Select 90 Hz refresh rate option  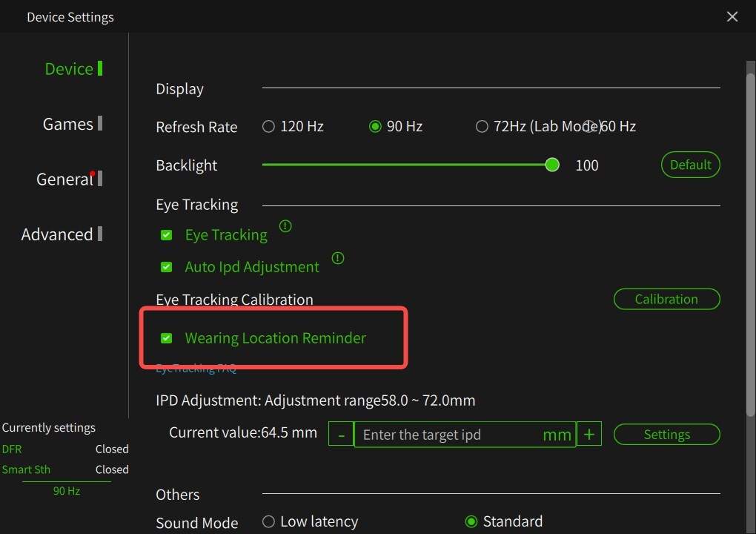375,127
